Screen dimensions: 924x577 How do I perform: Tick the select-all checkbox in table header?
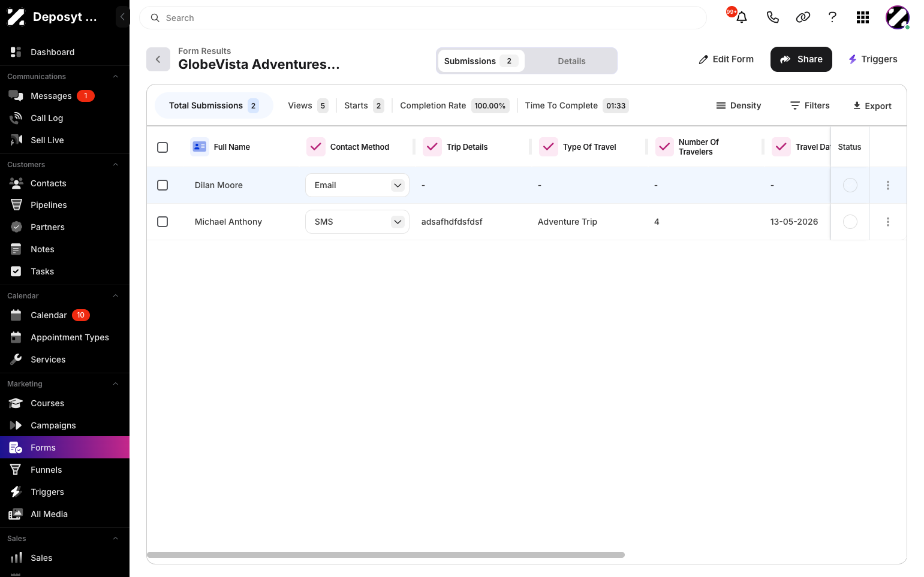162,147
